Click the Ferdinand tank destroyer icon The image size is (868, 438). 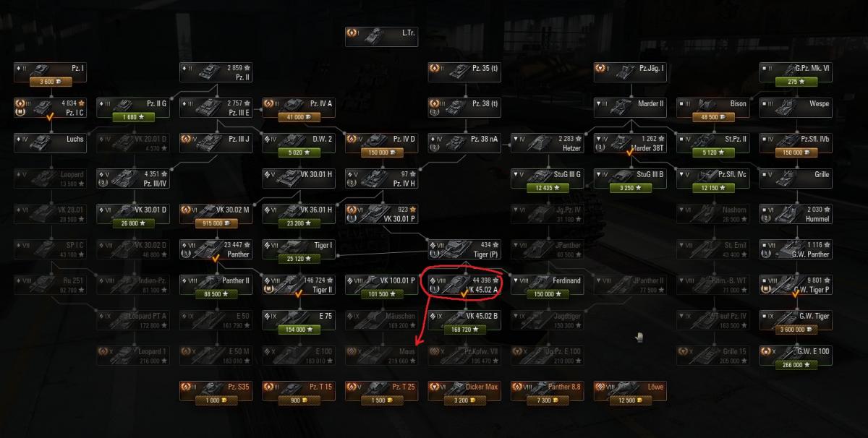click(x=547, y=284)
